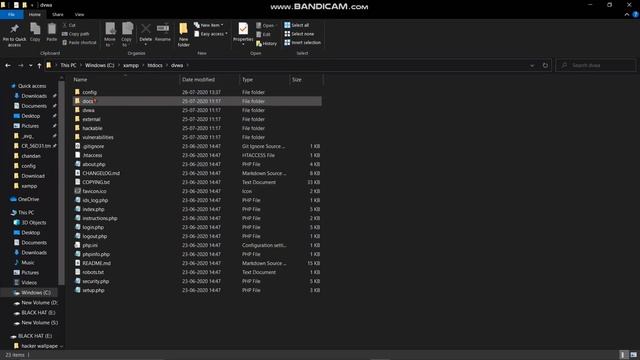Click Select none

299,34
